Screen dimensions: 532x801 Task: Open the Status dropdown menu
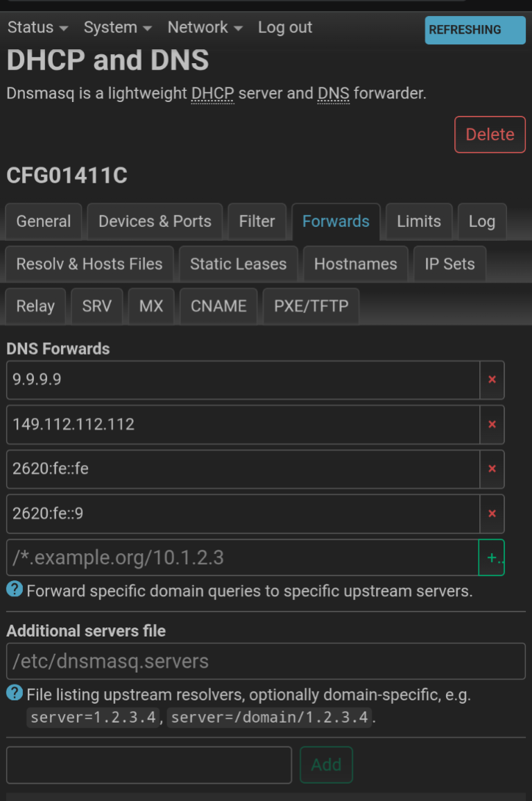point(37,28)
